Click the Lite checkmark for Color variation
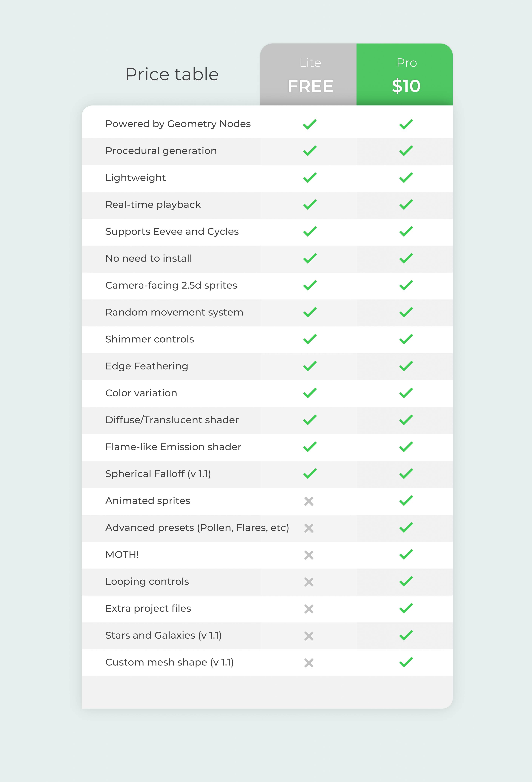532x782 pixels. (310, 393)
